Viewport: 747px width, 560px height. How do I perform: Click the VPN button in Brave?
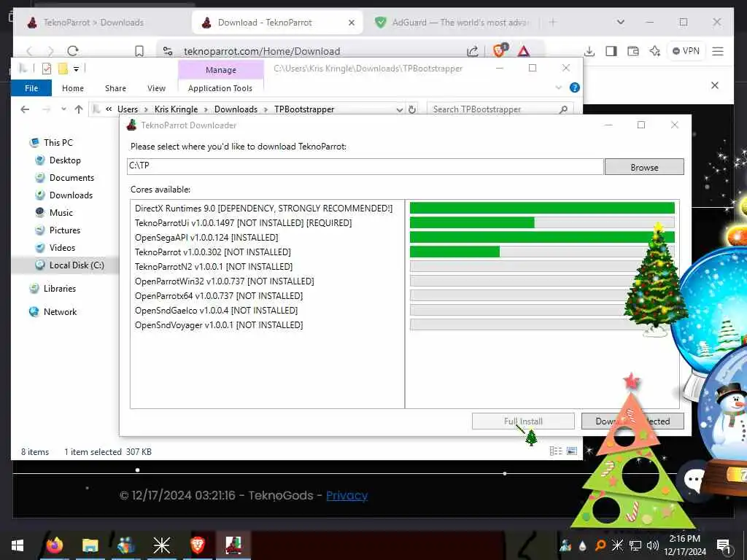point(686,51)
